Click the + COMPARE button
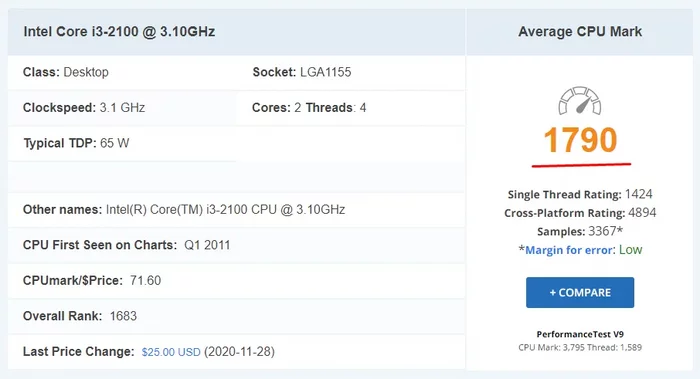This screenshot has height=379, width=700. coord(580,292)
